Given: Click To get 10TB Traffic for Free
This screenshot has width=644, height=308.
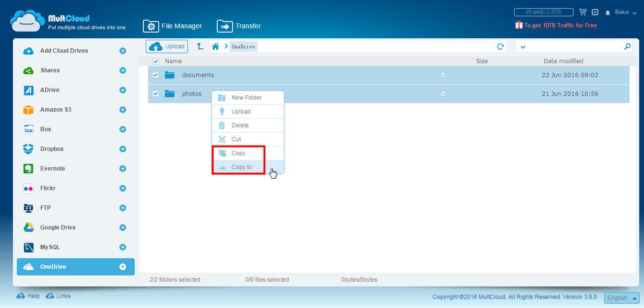Looking at the screenshot, I should 561,25.
